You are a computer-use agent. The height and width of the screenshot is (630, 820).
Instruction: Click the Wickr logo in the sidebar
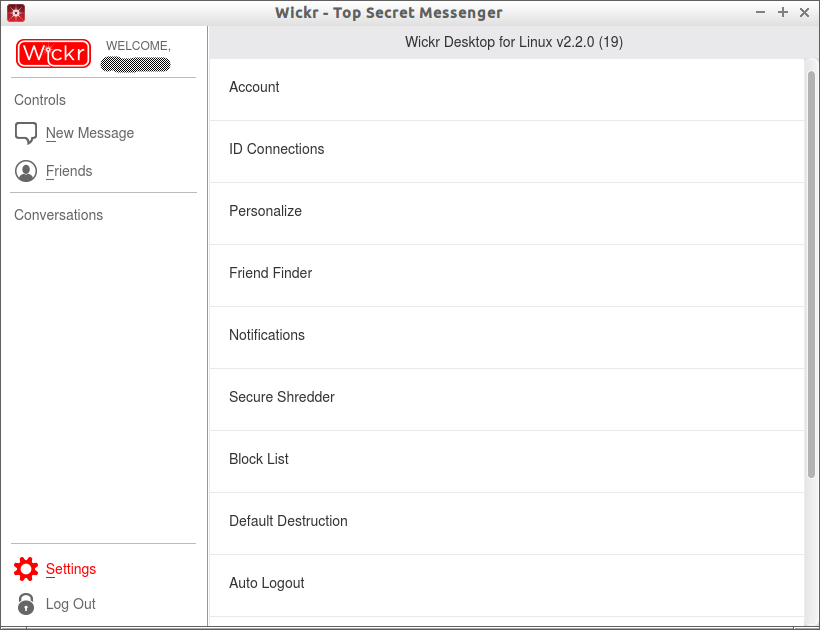pos(53,53)
